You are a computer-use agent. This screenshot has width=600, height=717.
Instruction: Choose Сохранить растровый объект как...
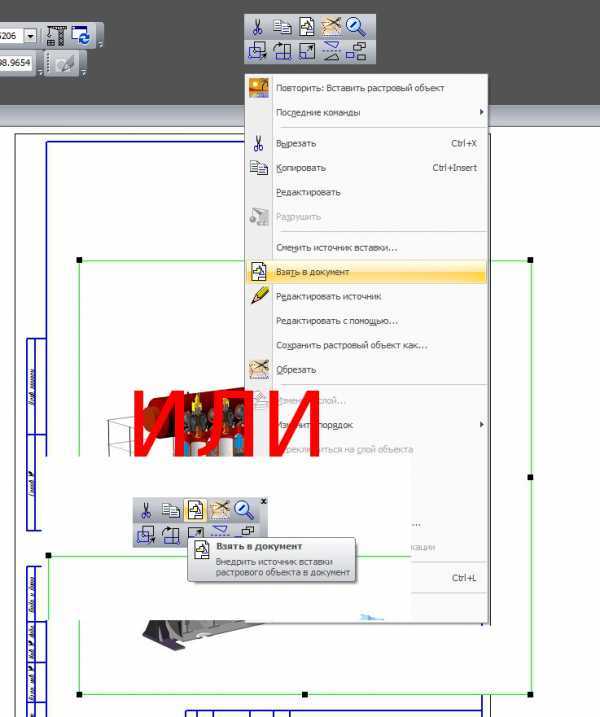pyautogui.click(x=366, y=345)
